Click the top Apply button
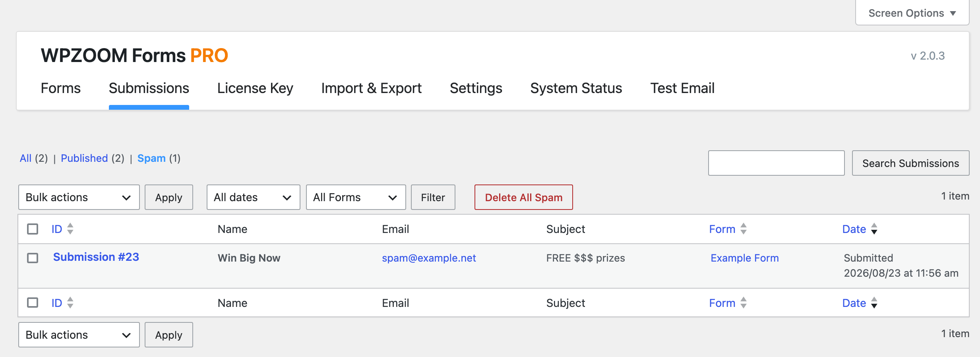The width and height of the screenshot is (980, 357). coord(168,197)
